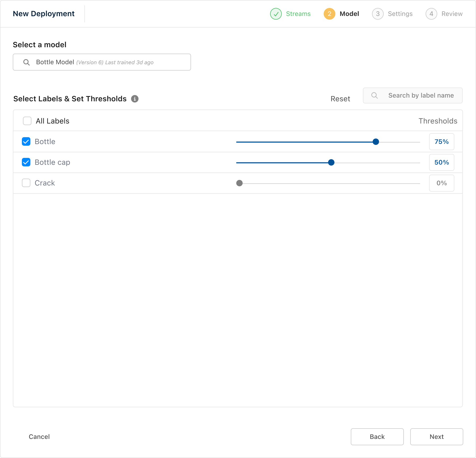
Task: Click the Bottle cap 50% threshold field
Action: (442, 162)
